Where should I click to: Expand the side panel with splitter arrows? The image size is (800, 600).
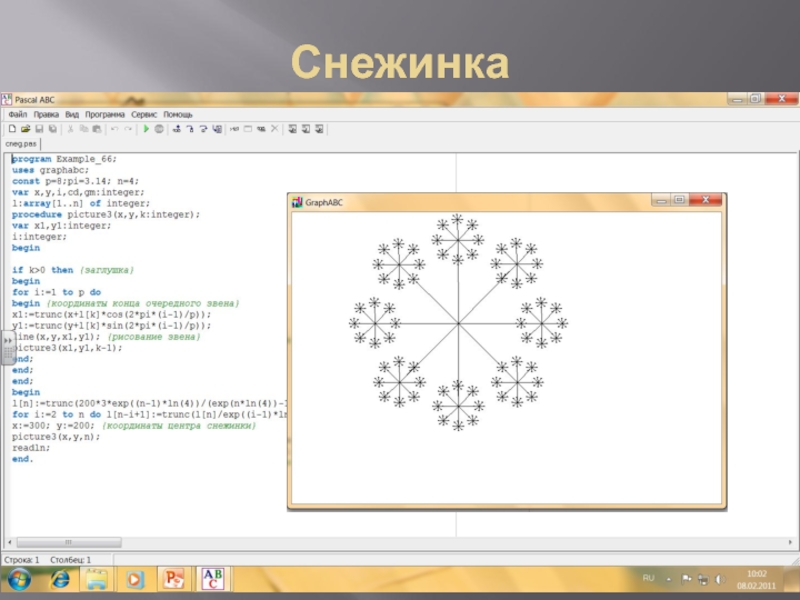tap(8, 342)
